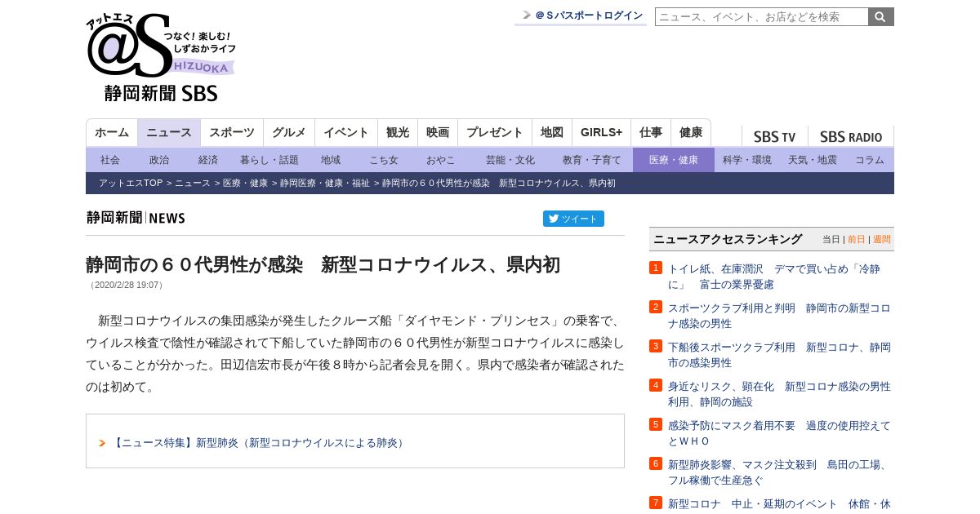Click the Tweet button with bird icon
This screenshot has width=980, height=514.
click(573, 219)
